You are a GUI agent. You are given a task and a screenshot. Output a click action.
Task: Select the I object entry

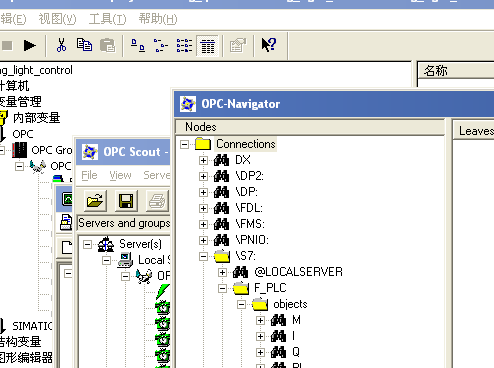pyautogui.click(x=293, y=336)
